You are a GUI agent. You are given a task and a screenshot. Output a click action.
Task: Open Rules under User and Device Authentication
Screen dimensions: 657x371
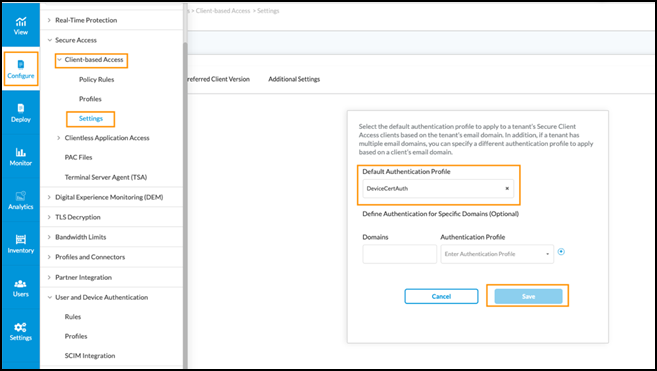pyautogui.click(x=72, y=317)
